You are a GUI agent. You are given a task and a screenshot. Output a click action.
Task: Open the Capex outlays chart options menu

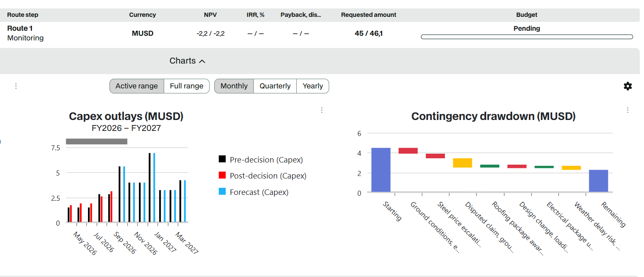pyautogui.click(x=322, y=110)
